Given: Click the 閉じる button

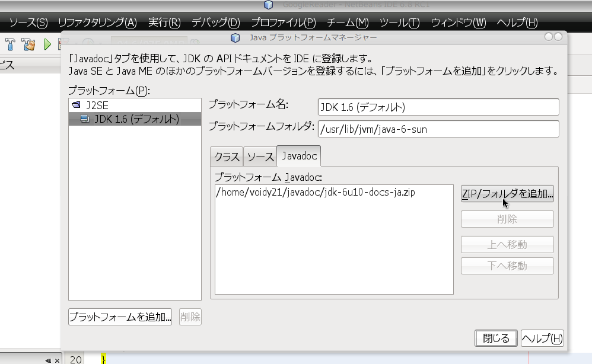Looking at the screenshot, I should [x=496, y=339].
